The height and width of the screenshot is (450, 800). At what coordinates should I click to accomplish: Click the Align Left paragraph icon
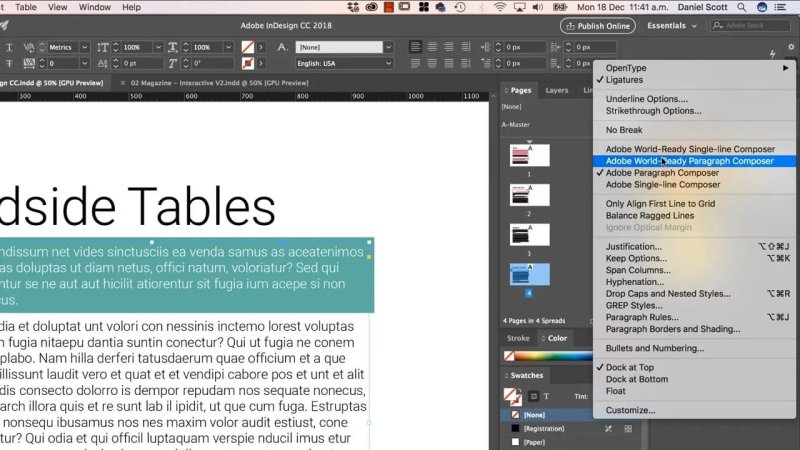[415, 47]
